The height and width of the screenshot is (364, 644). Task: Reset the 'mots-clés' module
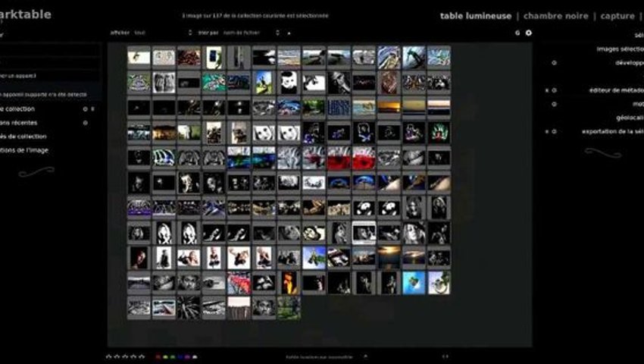[554, 104]
